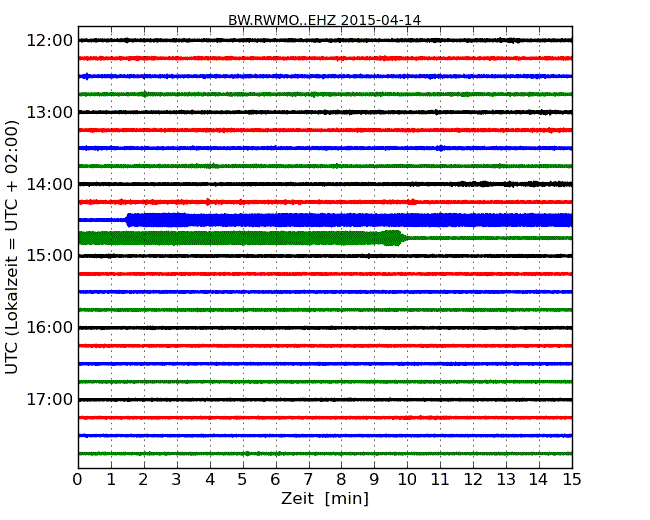Select minute tick label 5
The height and width of the screenshot is (520, 650).
pos(242,479)
